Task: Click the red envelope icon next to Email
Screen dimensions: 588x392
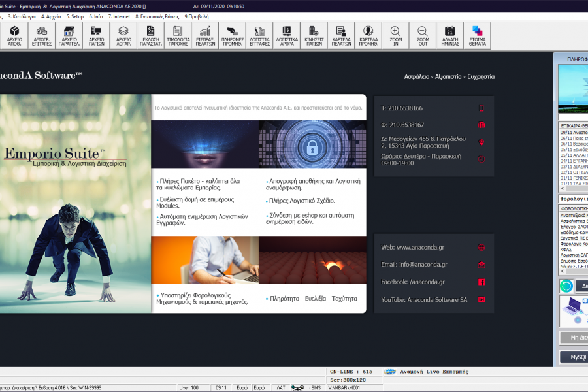Action: tap(482, 265)
